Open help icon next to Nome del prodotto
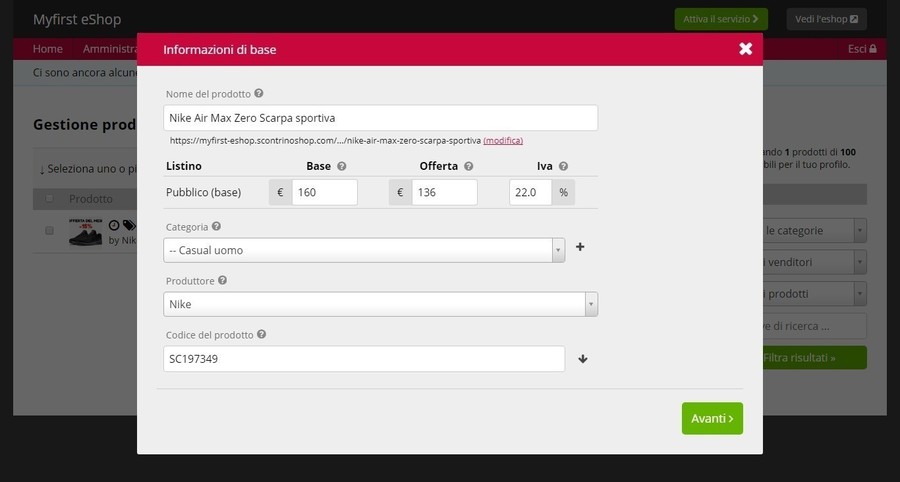 point(259,93)
